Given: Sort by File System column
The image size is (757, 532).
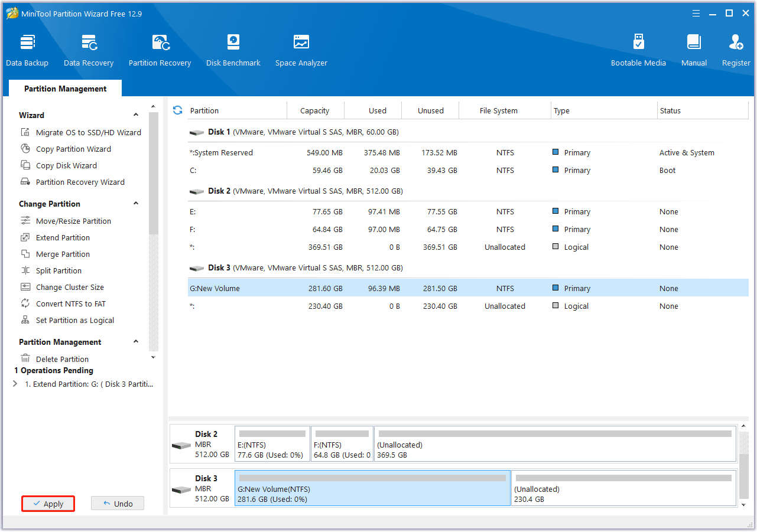Looking at the screenshot, I should coord(505,110).
